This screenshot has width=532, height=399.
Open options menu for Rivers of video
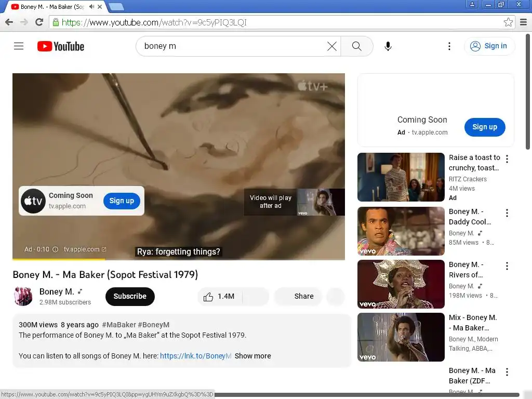507,266
